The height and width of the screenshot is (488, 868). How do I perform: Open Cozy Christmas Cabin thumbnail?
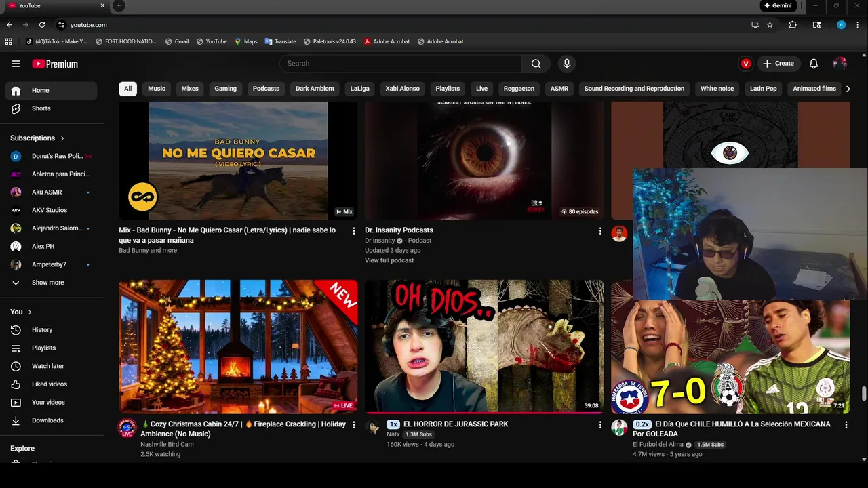pyautogui.click(x=238, y=347)
